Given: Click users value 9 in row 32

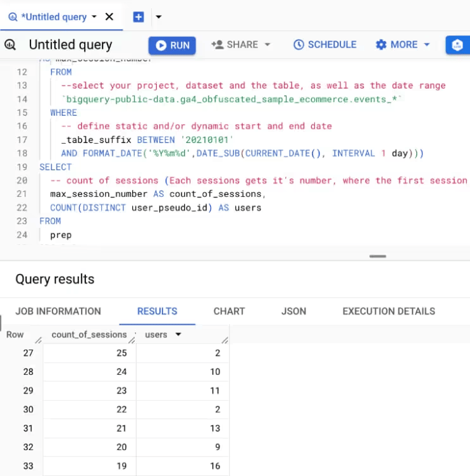Looking at the screenshot, I should (x=218, y=447).
